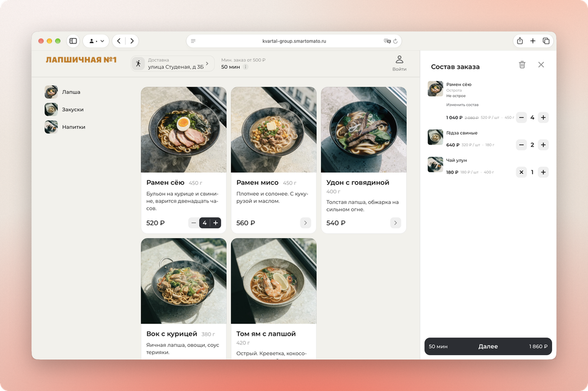This screenshot has height=391, width=588.
Task: Increase Рамен сёю quantity on the menu card
Action: [x=216, y=223]
